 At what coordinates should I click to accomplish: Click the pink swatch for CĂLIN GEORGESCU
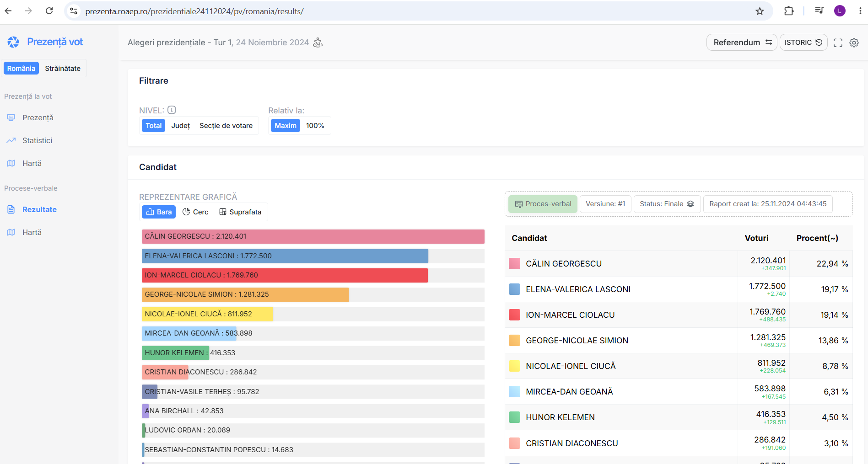[514, 264]
